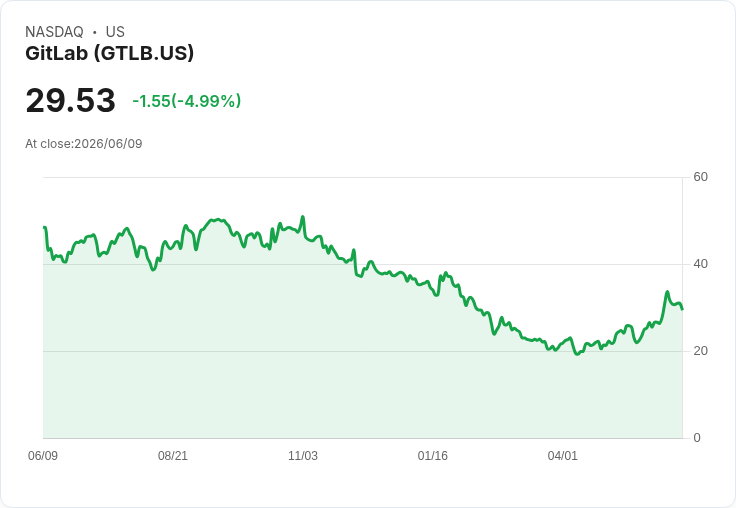This screenshot has width=736, height=508.
Task: Click the 0 y-axis value label
Action: click(x=697, y=438)
